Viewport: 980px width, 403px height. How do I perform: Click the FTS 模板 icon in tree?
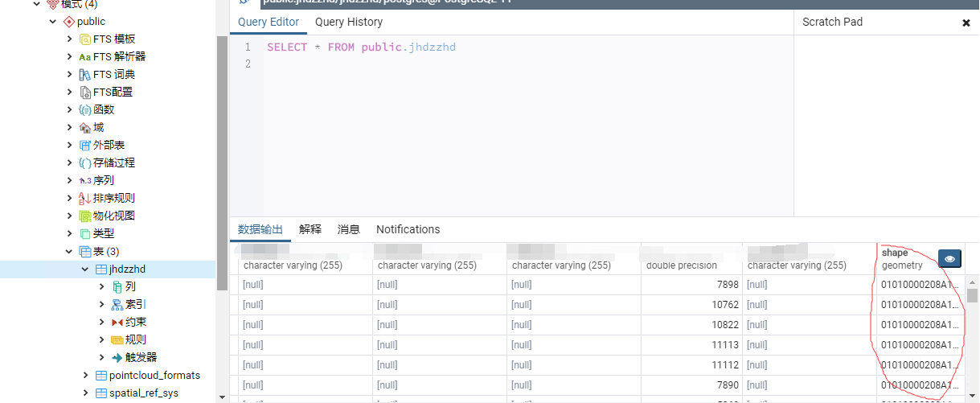pyautogui.click(x=85, y=39)
